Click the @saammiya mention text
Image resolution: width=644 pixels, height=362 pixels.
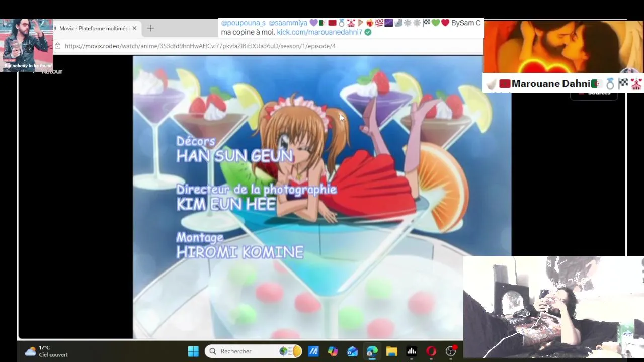tap(288, 23)
